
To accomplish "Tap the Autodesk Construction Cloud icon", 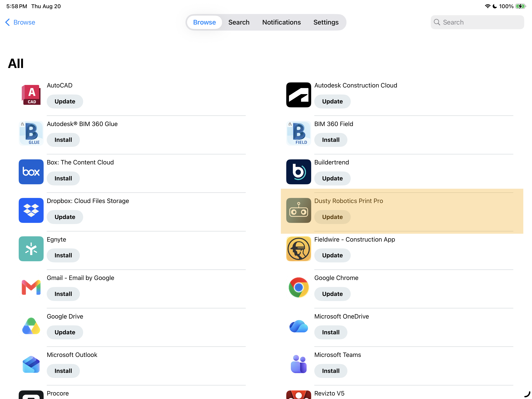I will pyautogui.click(x=299, y=95).
